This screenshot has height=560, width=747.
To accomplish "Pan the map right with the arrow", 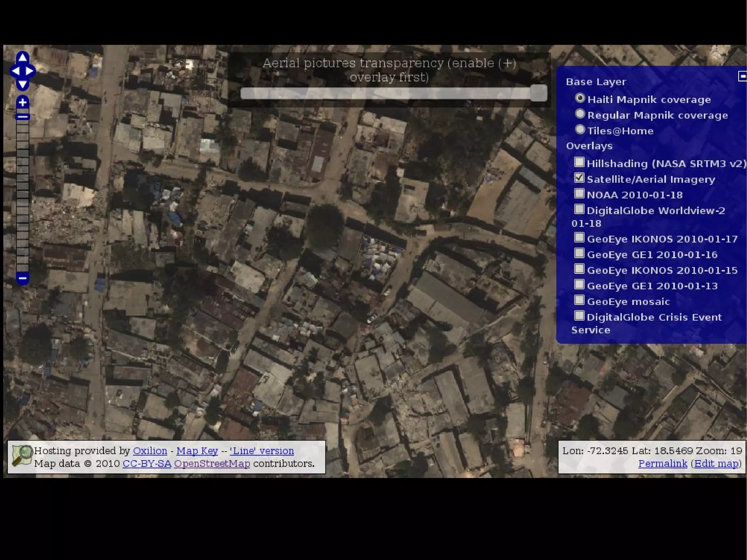I will click(30, 71).
